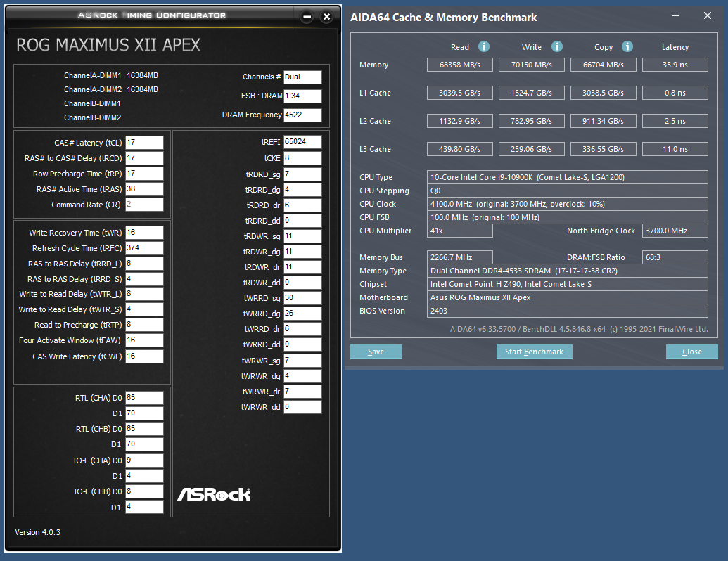Click the tRDRD_sg value field
Screen dimensions: 728x561
(x=302, y=174)
